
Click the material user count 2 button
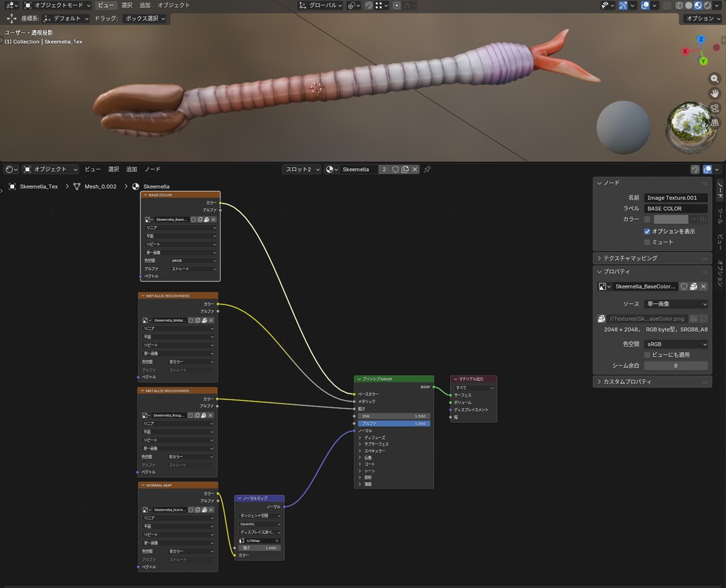pos(384,169)
